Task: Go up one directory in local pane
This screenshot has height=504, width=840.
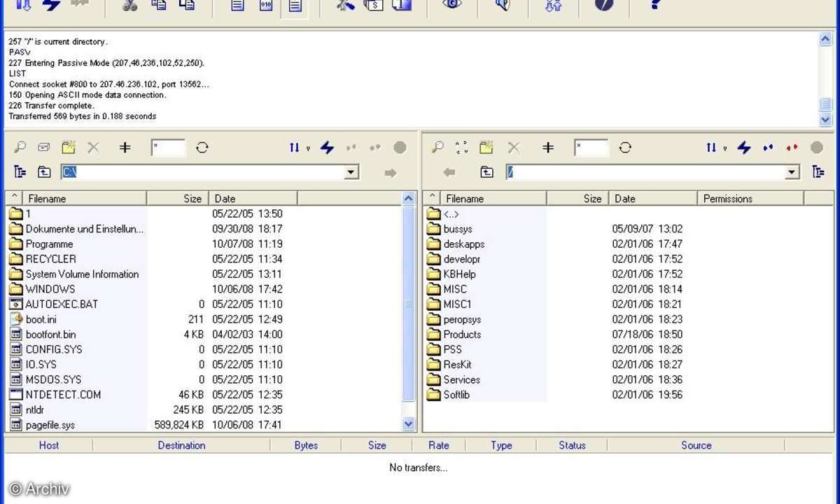Action: pyautogui.click(x=44, y=172)
